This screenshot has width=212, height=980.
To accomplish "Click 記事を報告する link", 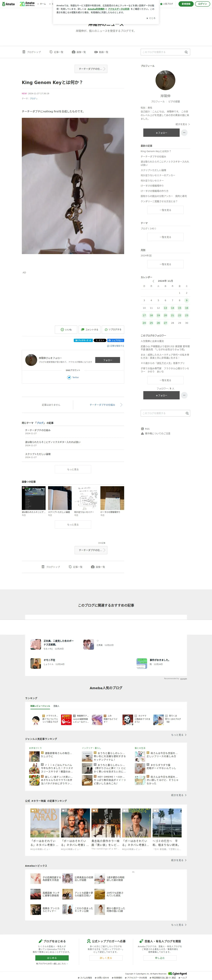I will point(116,346).
